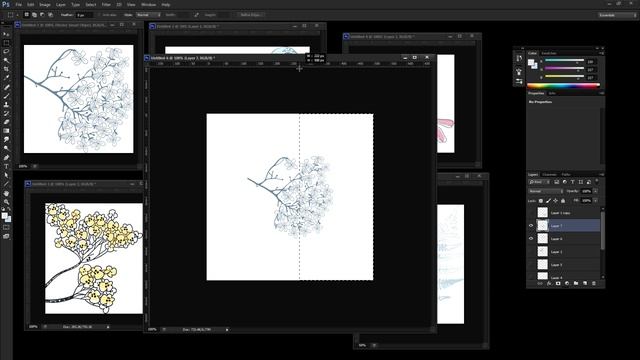Click the Delete layer trash icon
This screenshot has height=360, width=640.
click(x=594, y=283)
